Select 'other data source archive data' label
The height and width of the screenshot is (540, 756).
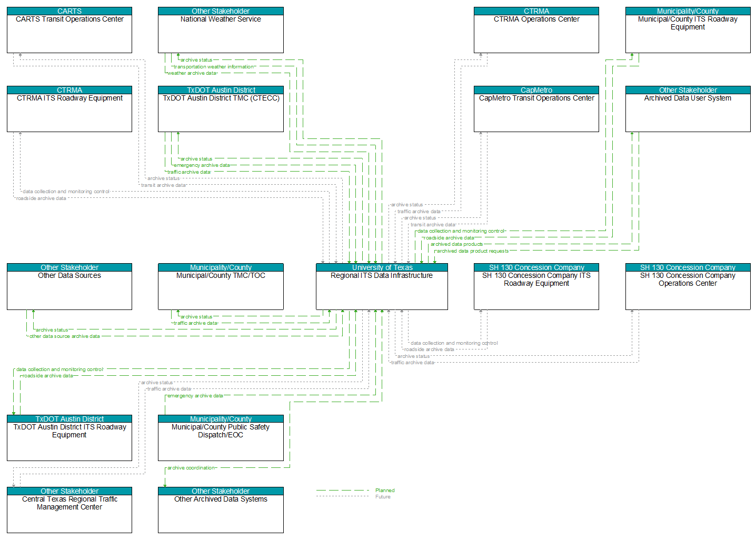coord(64,336)
